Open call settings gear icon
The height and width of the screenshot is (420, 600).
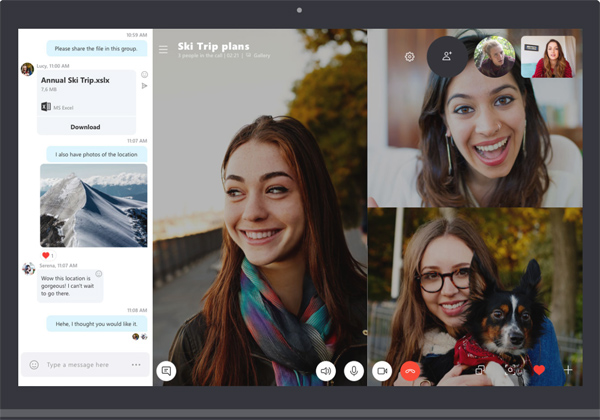(x=409, y=57)
